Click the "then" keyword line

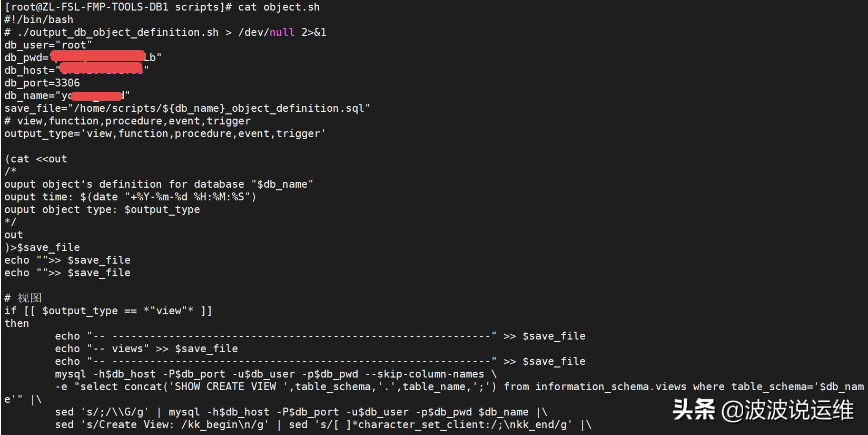pos(17,323)
